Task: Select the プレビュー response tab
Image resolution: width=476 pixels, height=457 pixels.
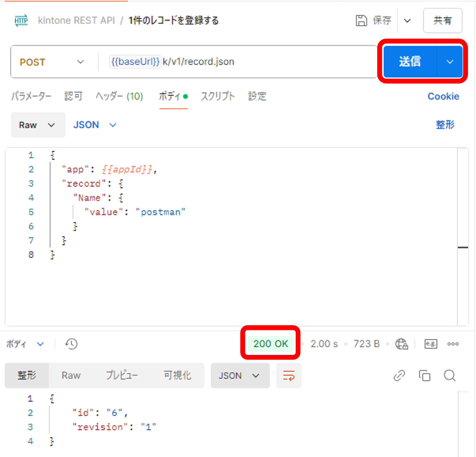Action: 122,376
